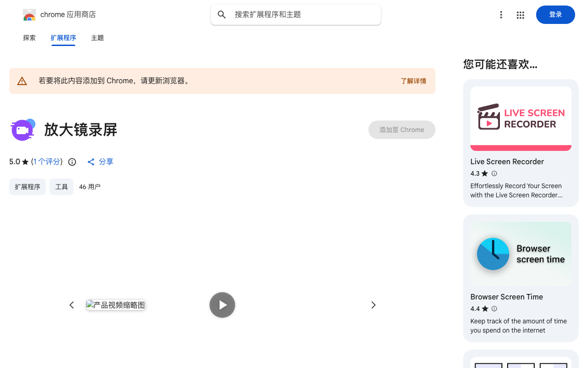
Task: Open the 1 个评分 ratings link
Action: (x=47, y=162)
